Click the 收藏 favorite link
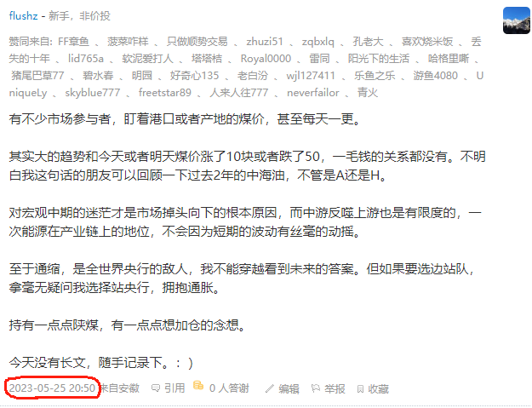Image resolution: width=532 pixels, height=408 pixels. point(378,388)
